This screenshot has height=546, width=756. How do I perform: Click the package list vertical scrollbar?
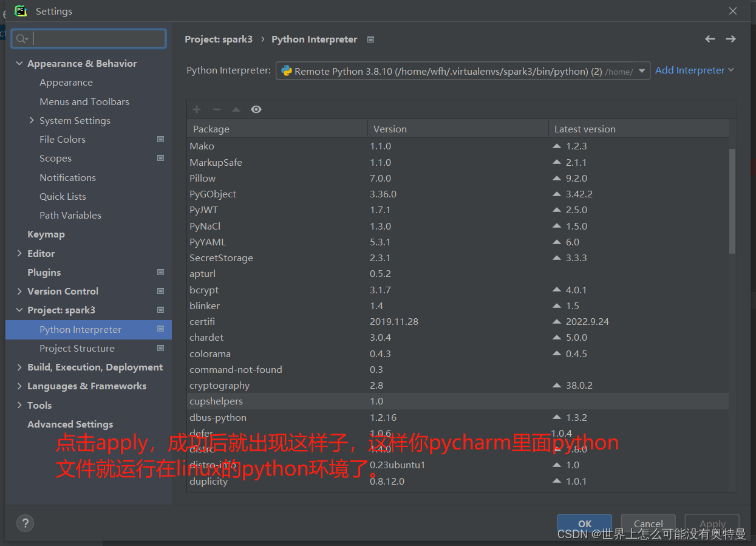click(732, 201)
